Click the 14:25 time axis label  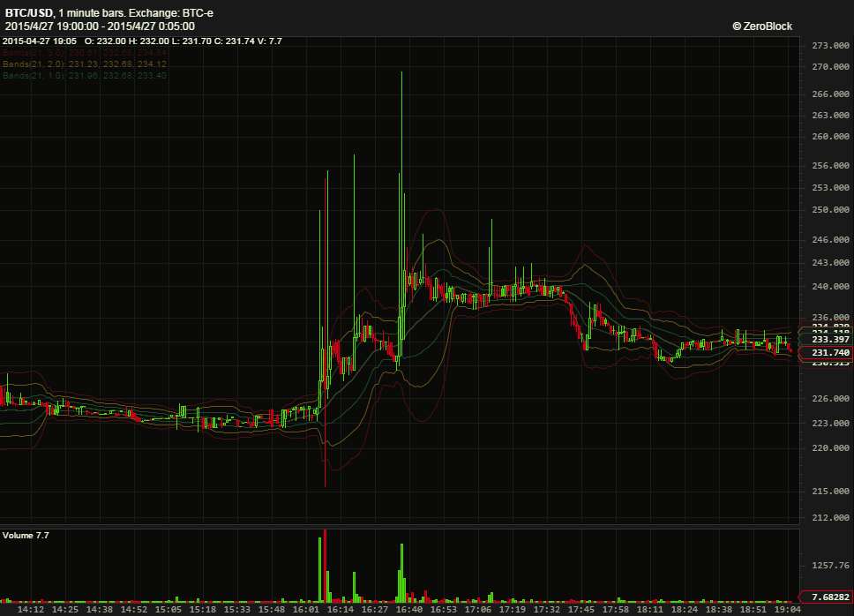[64, 610]
